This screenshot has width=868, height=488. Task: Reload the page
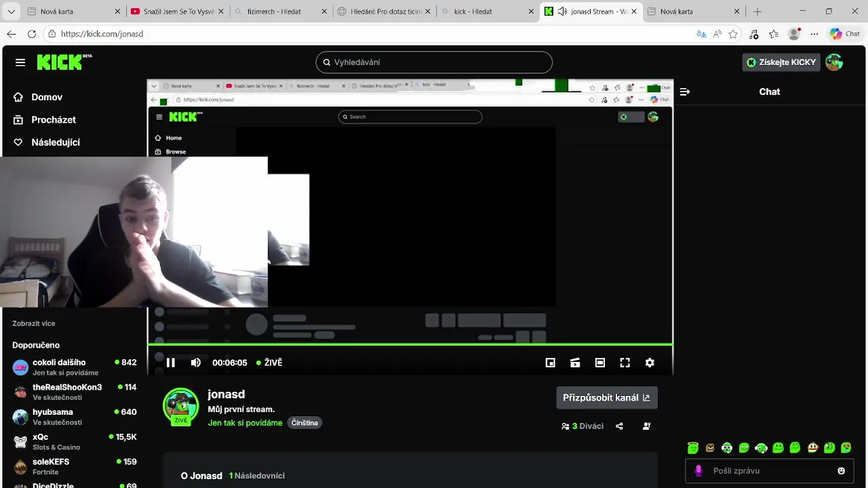(x=32, y=34)
